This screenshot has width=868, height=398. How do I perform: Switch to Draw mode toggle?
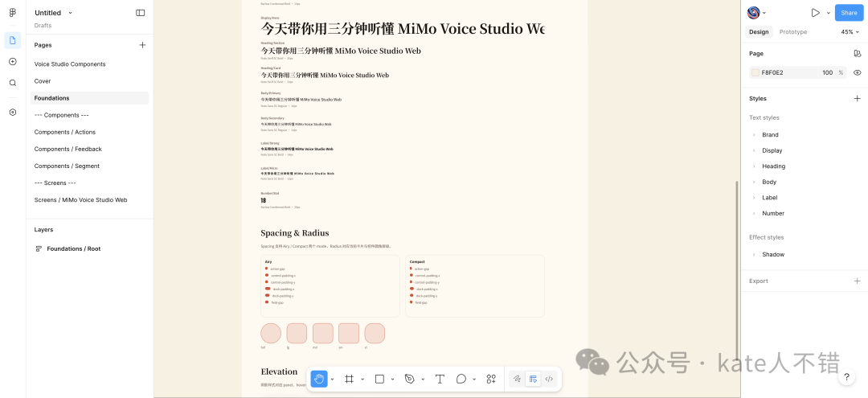[x=517, y=379]
